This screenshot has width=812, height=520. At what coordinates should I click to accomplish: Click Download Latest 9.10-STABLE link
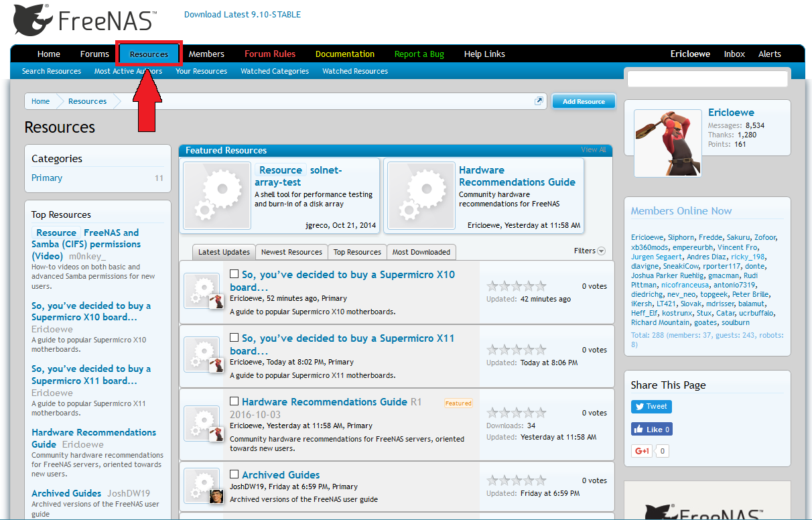[243, 15]
